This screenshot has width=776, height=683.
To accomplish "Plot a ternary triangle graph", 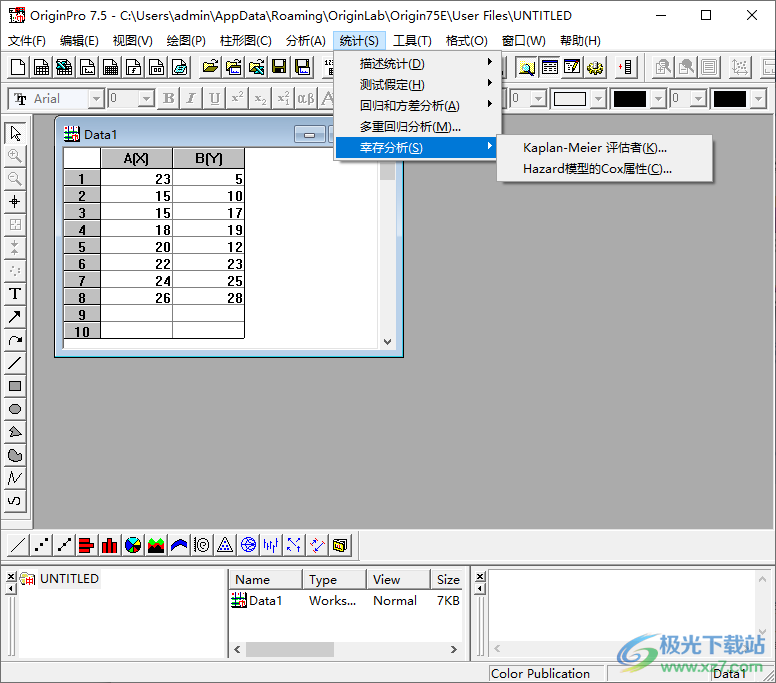I will click(225, 545).
